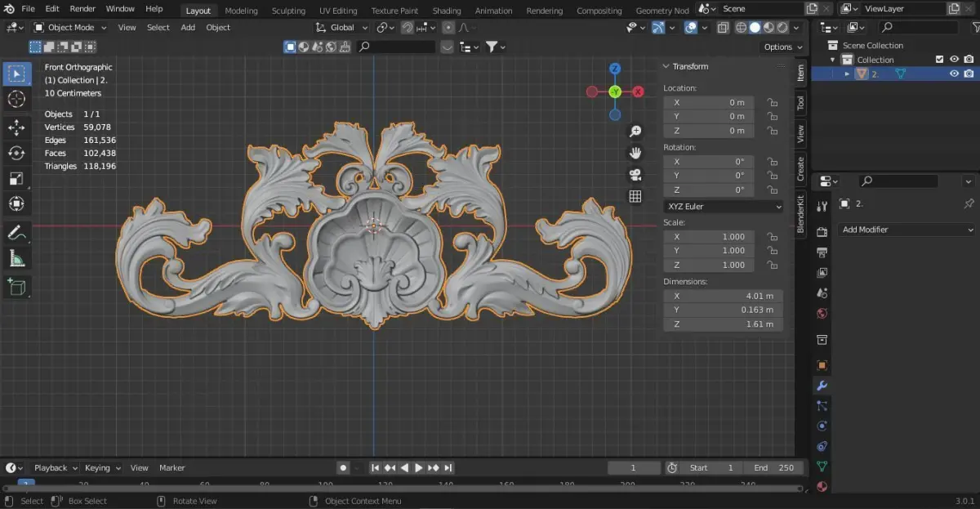Toggle X-ray display button

coord(723,27)
